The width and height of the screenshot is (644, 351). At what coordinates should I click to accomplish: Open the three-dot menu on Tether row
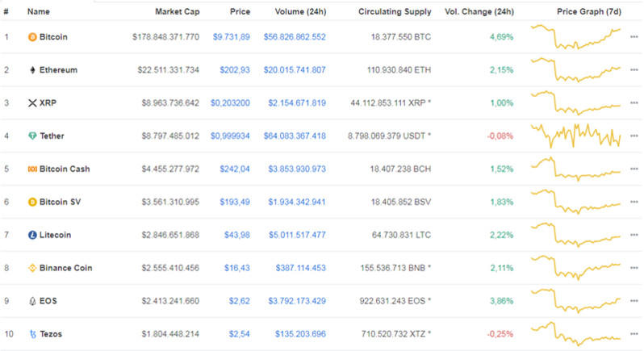point(634,136)
